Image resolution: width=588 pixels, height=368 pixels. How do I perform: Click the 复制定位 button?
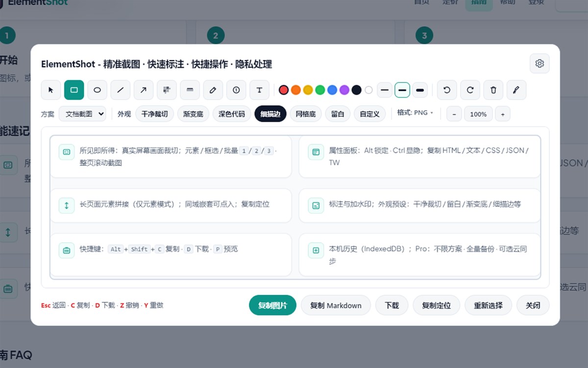[x=437, y=305]
